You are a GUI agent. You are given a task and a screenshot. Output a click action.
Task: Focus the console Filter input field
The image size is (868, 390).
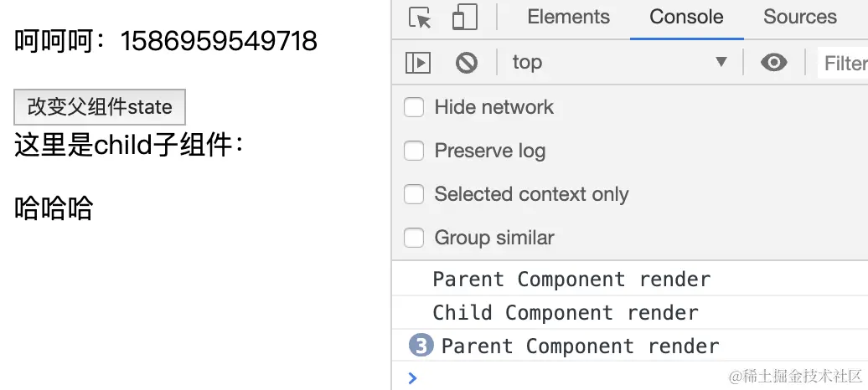843,63
